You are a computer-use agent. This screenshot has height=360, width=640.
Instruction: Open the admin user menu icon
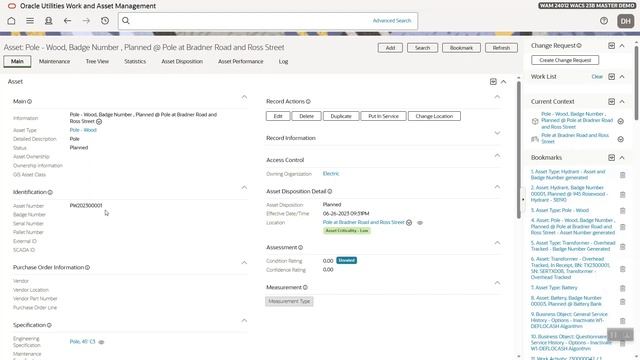coord(49,20)
